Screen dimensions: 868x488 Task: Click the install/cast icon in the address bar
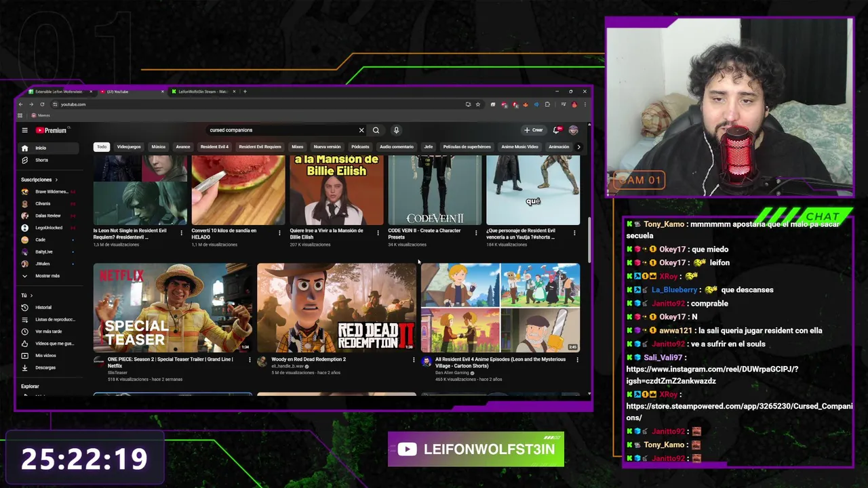coord(468,104)
